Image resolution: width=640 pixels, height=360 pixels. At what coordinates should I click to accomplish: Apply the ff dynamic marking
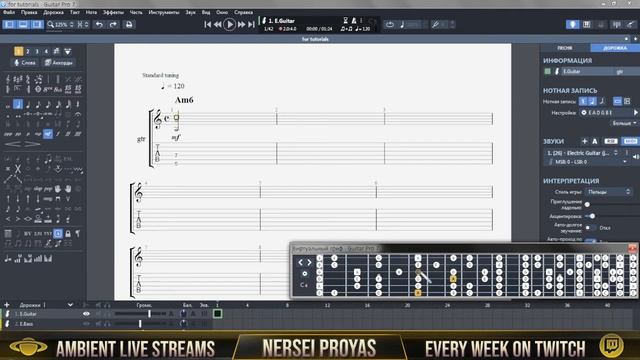(68, 134)
